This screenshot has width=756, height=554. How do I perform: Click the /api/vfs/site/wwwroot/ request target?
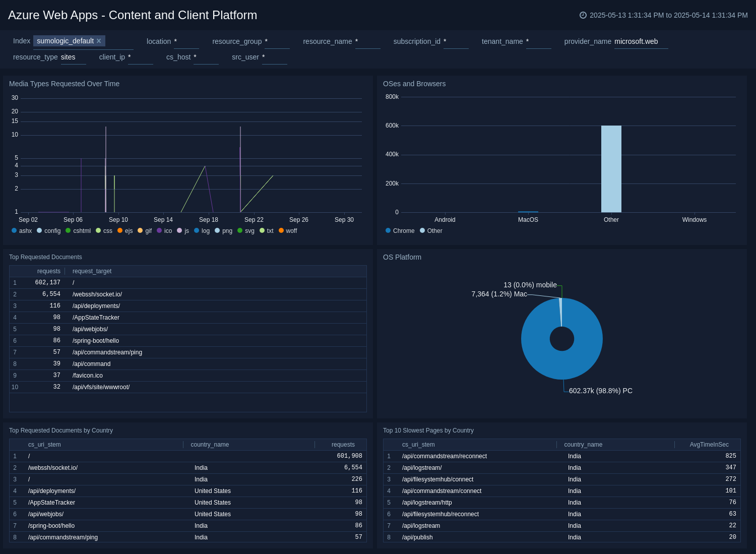[x=101, y=387]
